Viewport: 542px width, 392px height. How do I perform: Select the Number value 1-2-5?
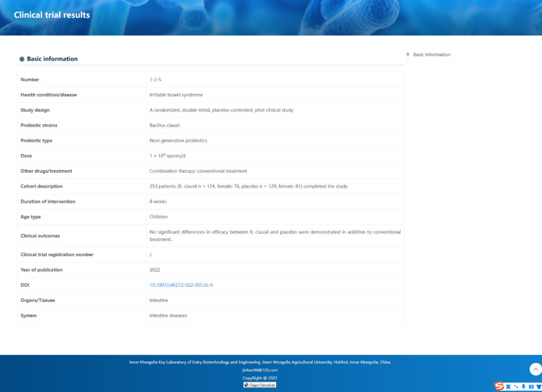pyautogui.click(x=155, y=79)
